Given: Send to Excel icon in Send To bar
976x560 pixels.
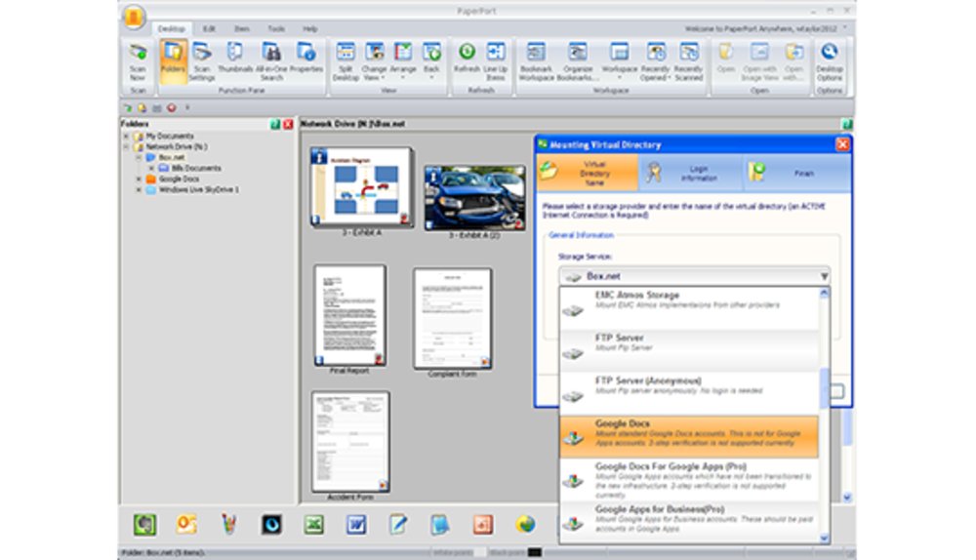Looking at the screenshot, I should click(313, 525).
